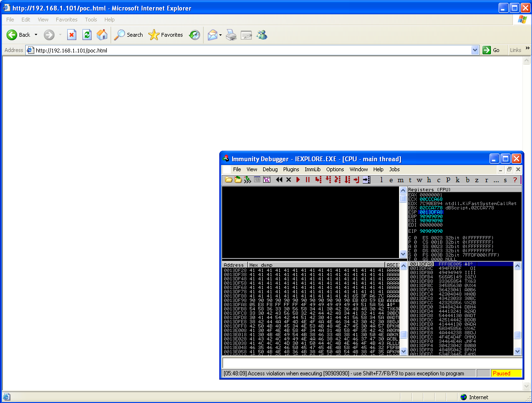Click the stack pane scroll down arrow
Viewport: 532px width, 403px height.
(x=517, y=351)
